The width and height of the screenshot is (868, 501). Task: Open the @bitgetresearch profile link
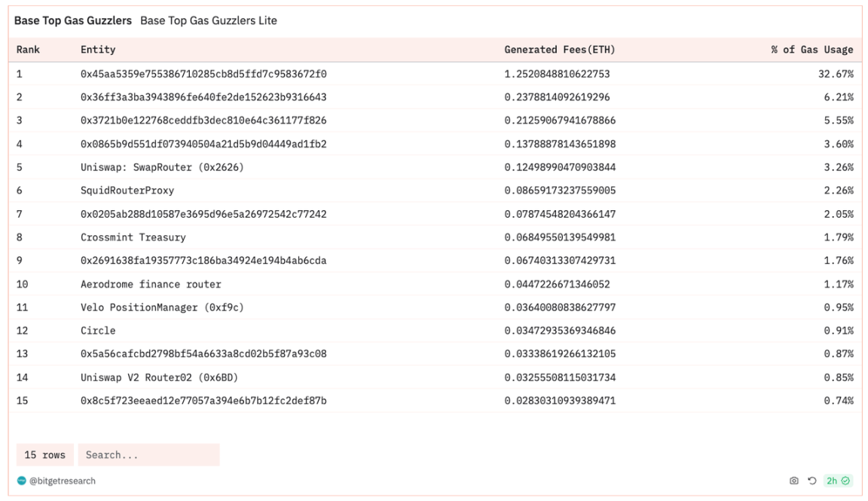(63, 481)
